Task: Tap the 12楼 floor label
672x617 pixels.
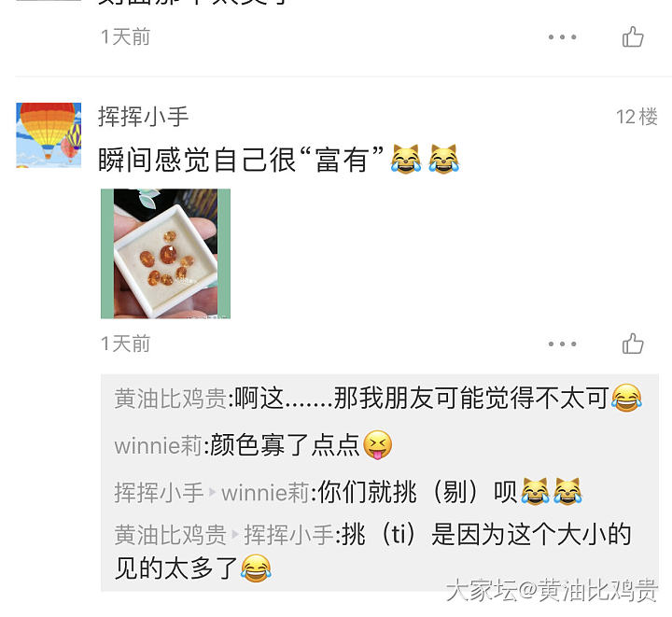Action: (x=637, y=117)
